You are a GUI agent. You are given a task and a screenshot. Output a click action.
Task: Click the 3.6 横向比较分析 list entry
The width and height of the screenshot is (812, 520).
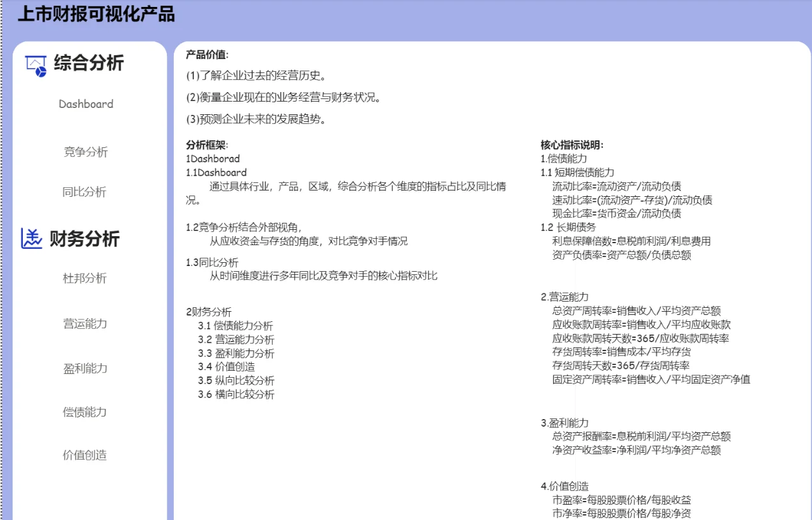[236, 394]
